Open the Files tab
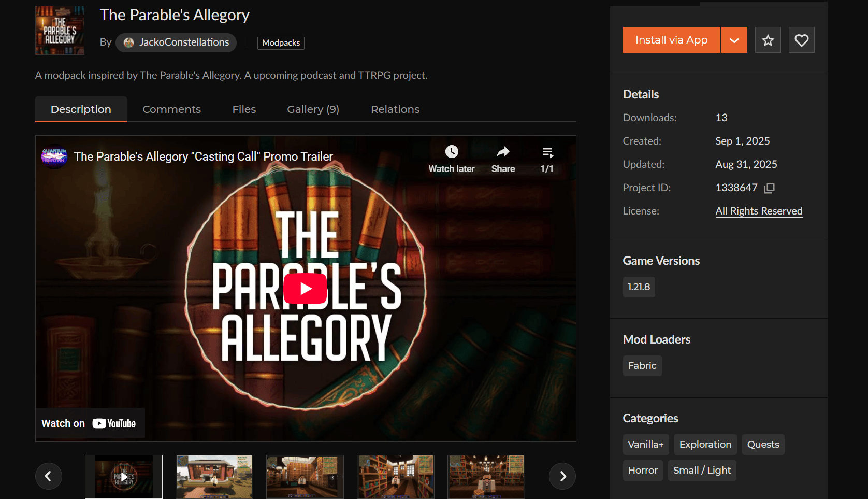868x499 pixels. [244, 109]
